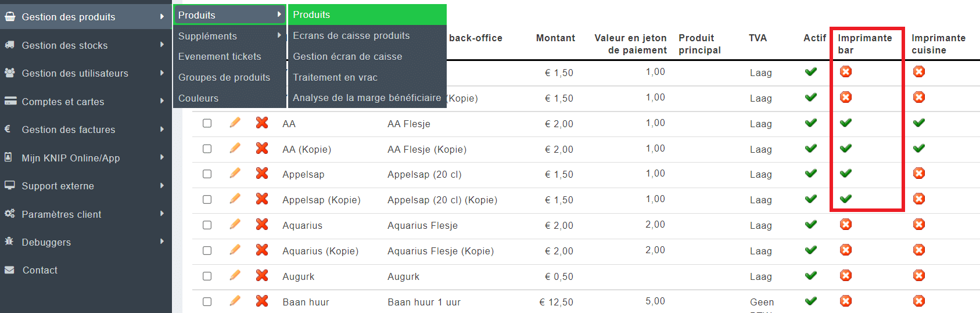
Task: Click envelope icon next to Contact
Action: click(9, 270)
